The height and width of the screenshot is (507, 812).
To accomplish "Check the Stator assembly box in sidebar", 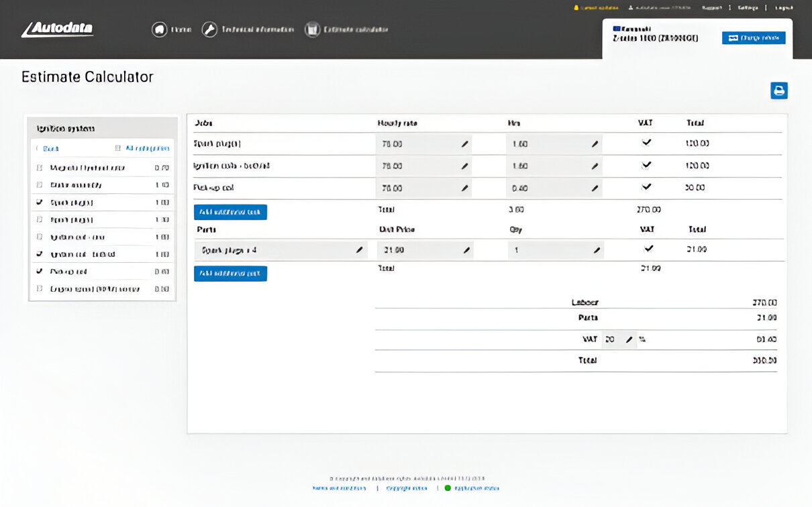I will tap(40, 185).
